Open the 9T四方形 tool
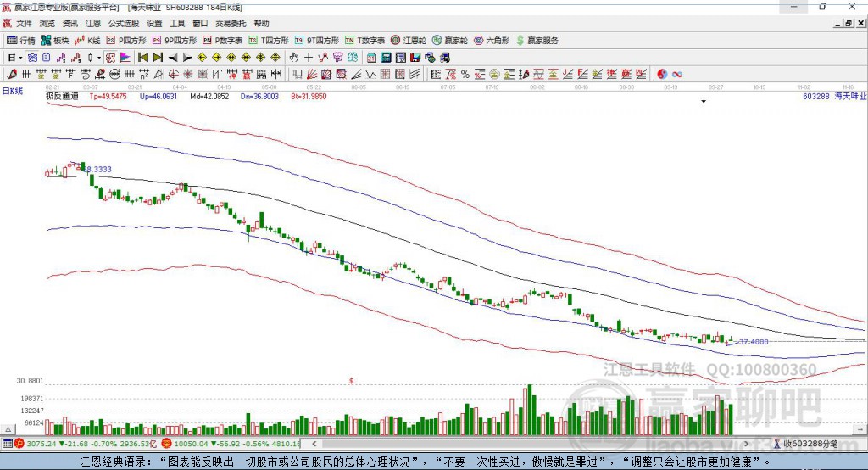 click(x=317, y=41)
